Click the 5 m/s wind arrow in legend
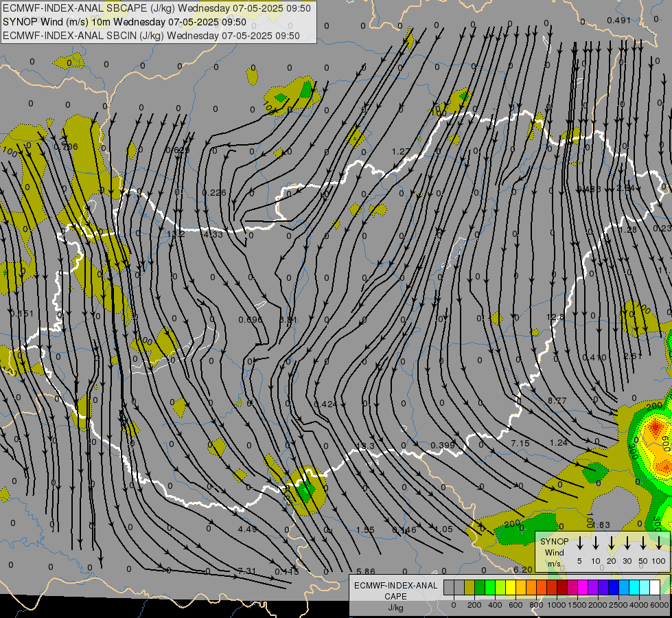 580,542
